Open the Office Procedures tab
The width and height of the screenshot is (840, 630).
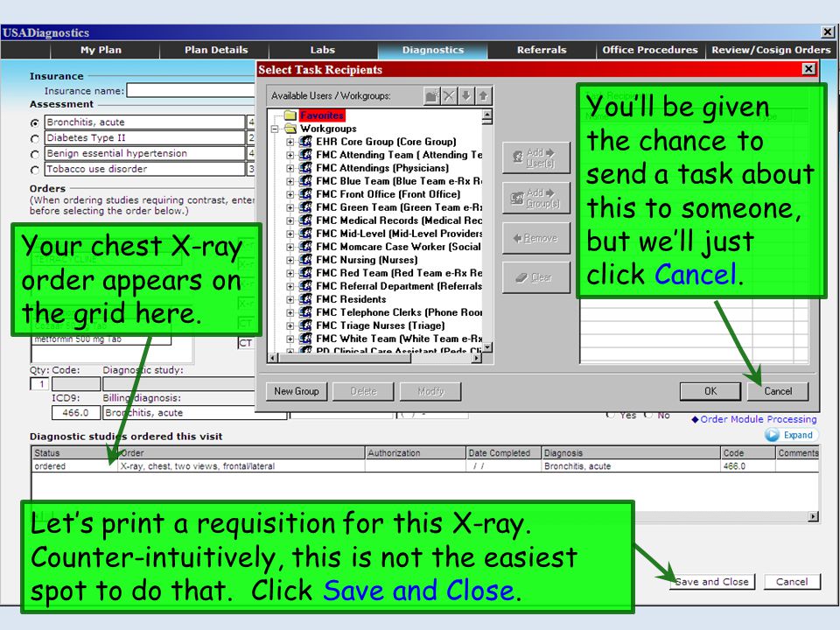[x=650, y=50]
